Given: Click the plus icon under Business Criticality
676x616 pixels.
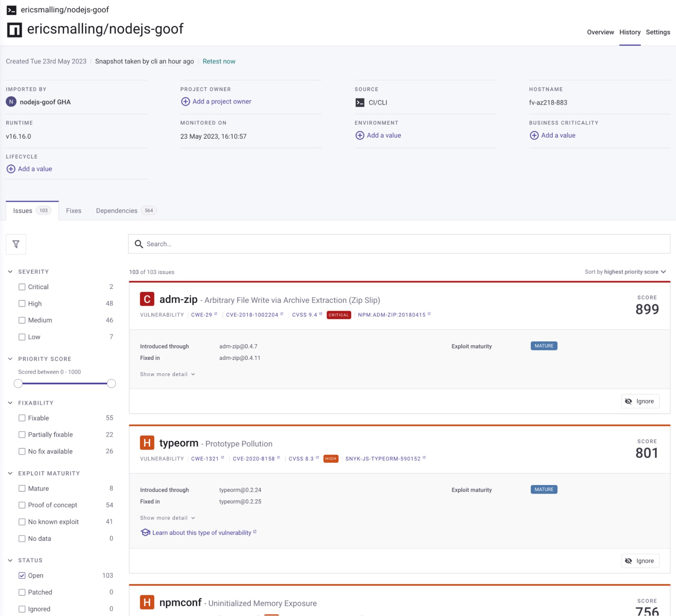Looking at the screenshot, I should tap(534, 135).
